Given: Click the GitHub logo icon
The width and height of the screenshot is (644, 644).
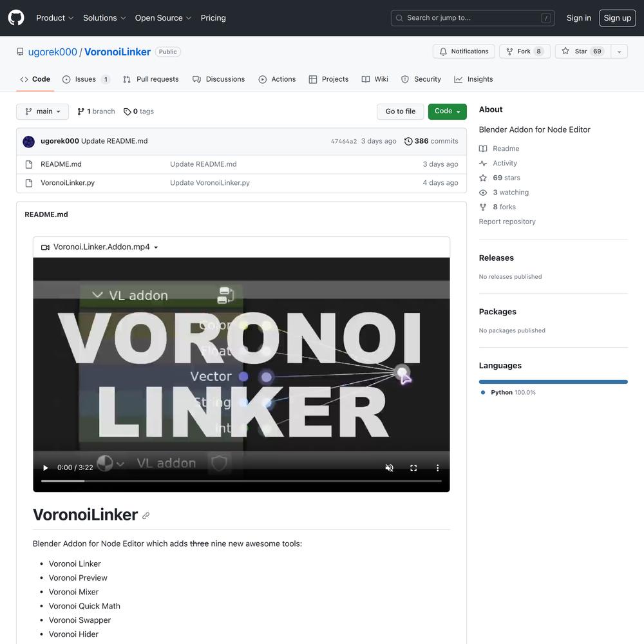Looking at the screenshot, I should pyautogui.click(x=16, y=18).
